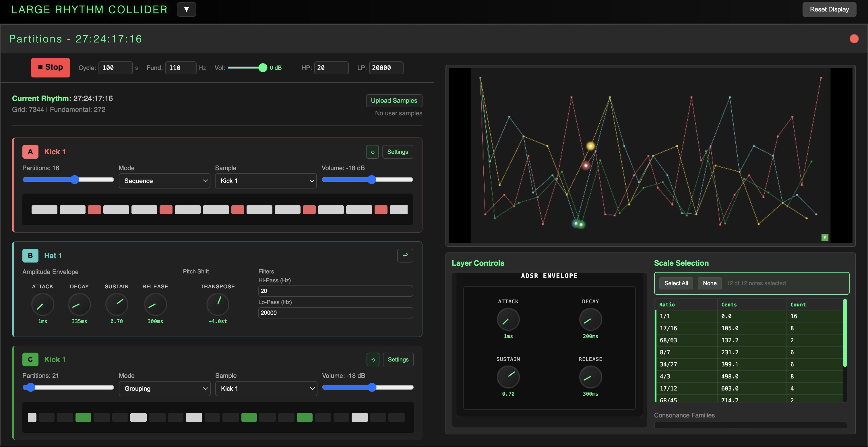
Task: Click the reset icon on layer C Kick 1
Action: click(x=373, y=359)
